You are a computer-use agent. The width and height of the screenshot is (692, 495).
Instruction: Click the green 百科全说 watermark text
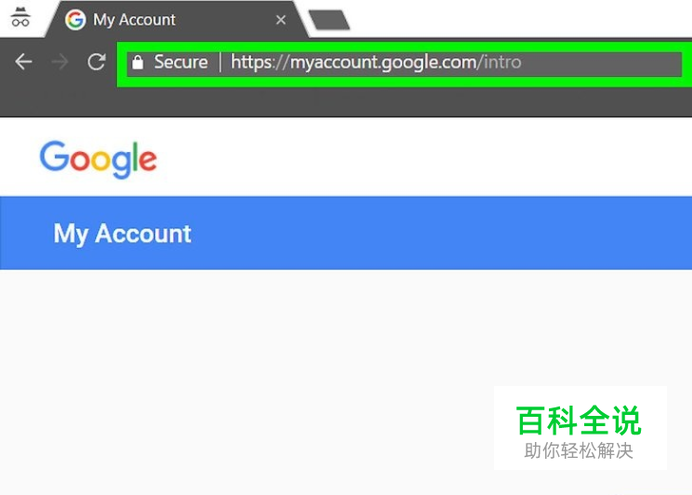tap(578, 421)
